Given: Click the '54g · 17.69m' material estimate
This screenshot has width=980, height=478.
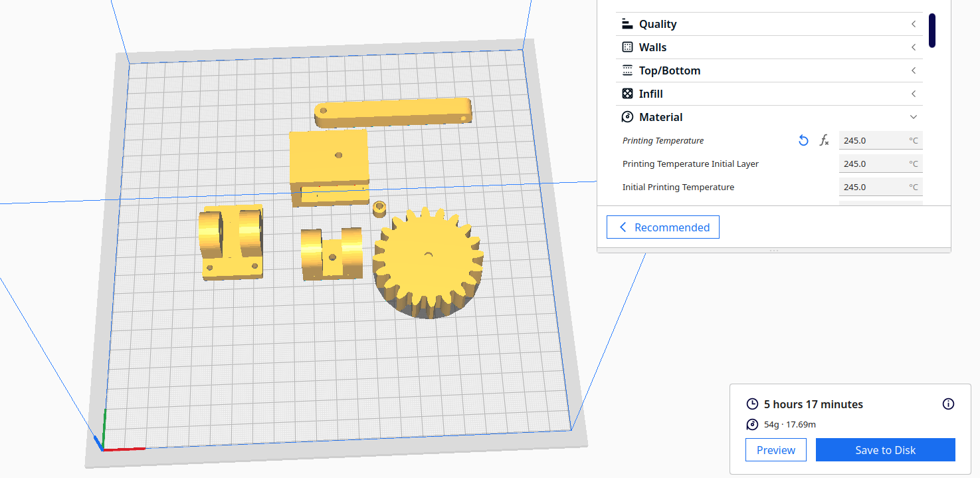Looking at the screenshot, I should click(x=790, y=424).
